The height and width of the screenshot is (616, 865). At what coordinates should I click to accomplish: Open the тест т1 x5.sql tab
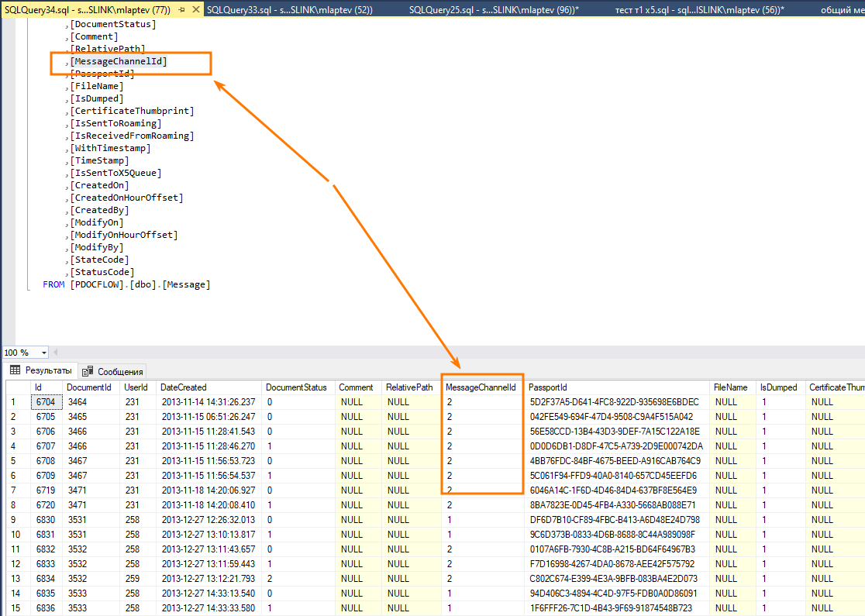pos(699,10)
